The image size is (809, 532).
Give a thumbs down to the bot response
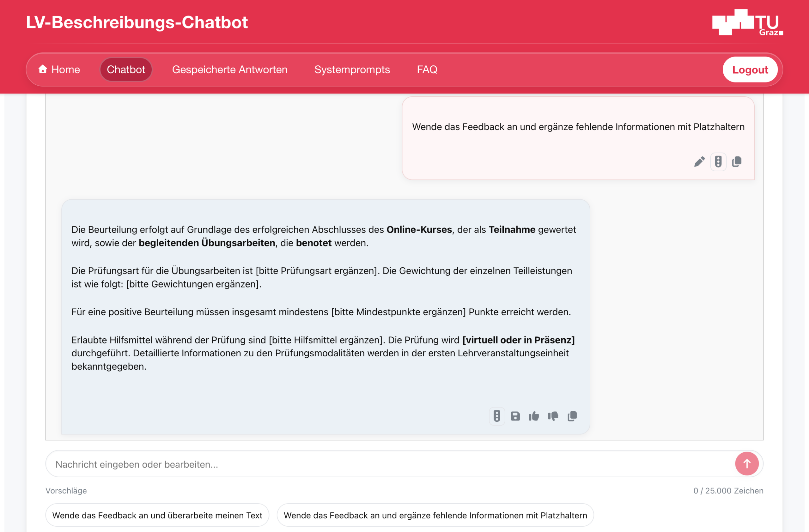[553, 416]
